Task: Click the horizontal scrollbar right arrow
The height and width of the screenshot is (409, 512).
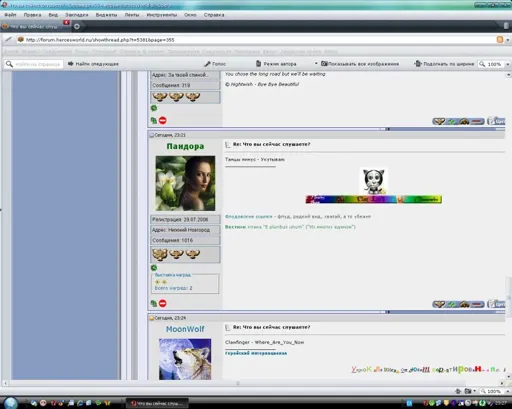Action: click(x=502, y=383)
